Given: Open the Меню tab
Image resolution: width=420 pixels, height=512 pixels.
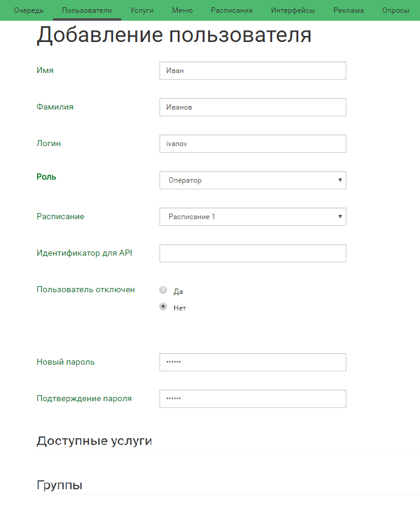Looking at the screenshot, I should (182, 10).
